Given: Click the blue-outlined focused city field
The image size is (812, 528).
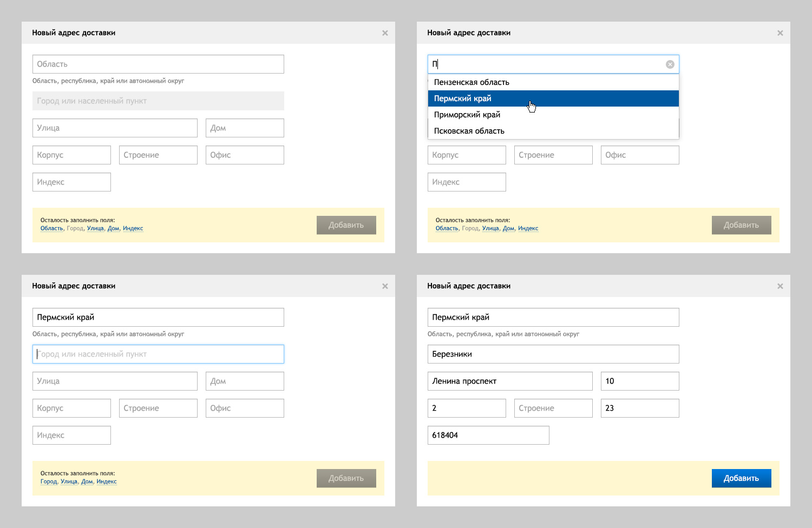Looking at the screenshot, I should click(x=158, y=354).
